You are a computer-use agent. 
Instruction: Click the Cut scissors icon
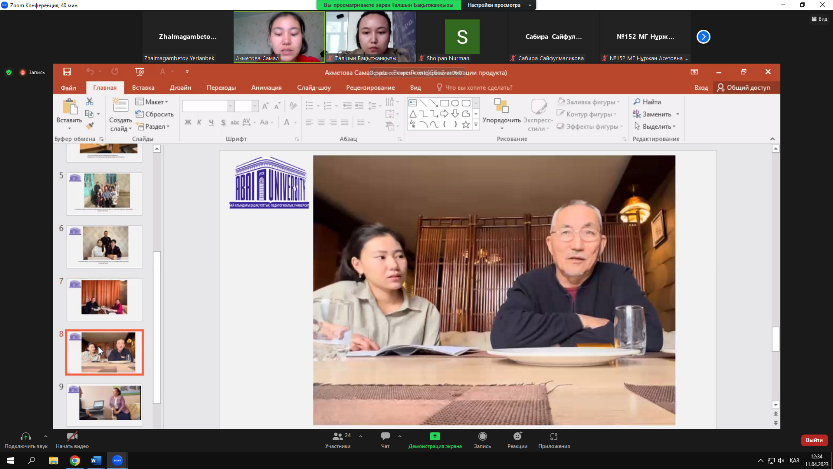pyautogui.click(x=90, y=101)
